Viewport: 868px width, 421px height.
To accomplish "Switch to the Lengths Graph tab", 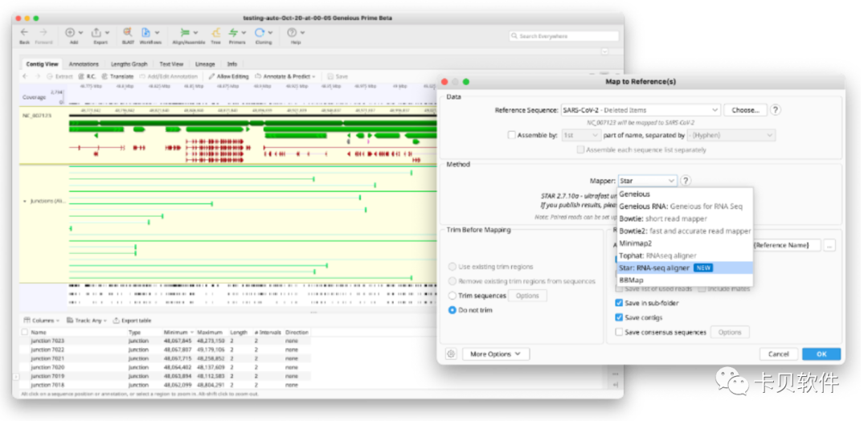I will coord(129,64).
